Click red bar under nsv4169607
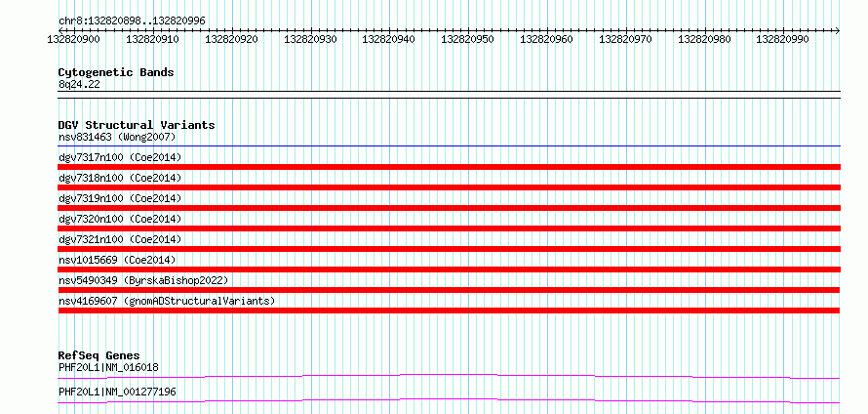Screen dimensions: 868x414 [449, 310]
